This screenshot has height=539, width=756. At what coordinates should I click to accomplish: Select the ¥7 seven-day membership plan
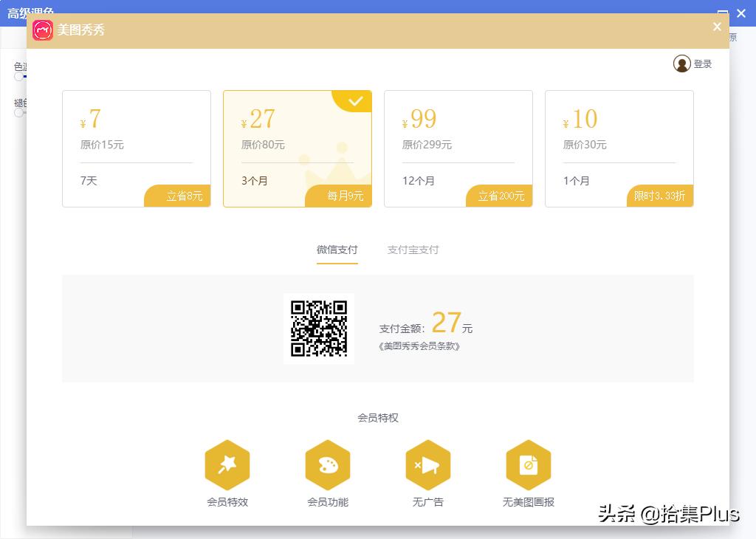[x=137, y=148]
